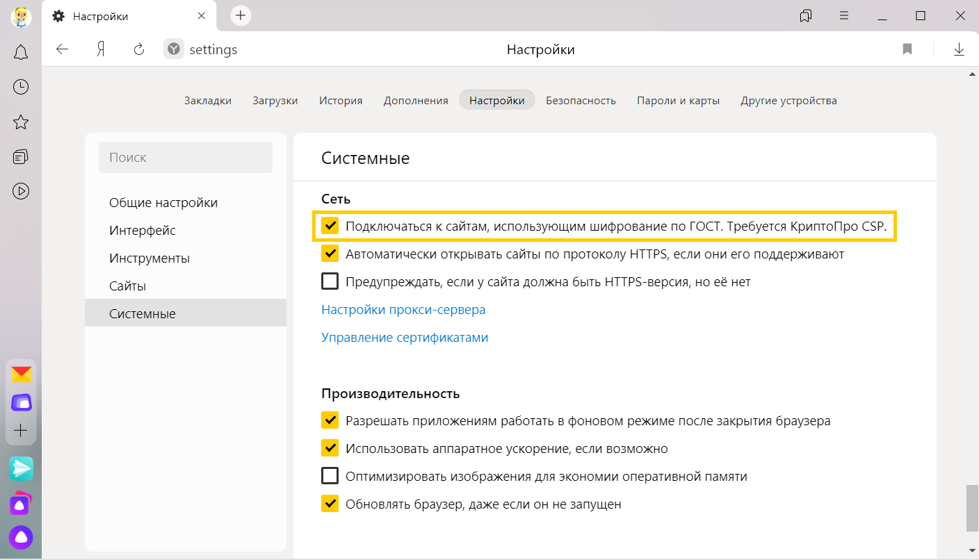Click the profile avatar icon in sidebar
The image size is (979, 560).
21,17
